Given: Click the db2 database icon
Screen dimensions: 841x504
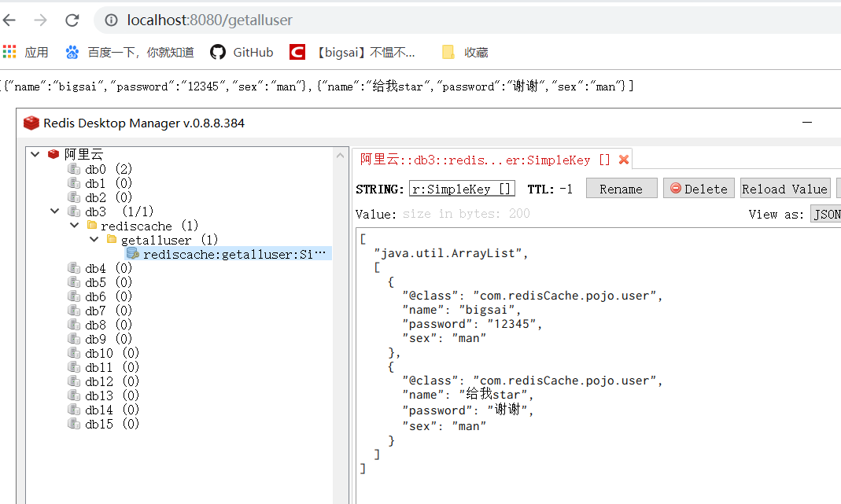Looking at the screenshot, I should point(74,197).
